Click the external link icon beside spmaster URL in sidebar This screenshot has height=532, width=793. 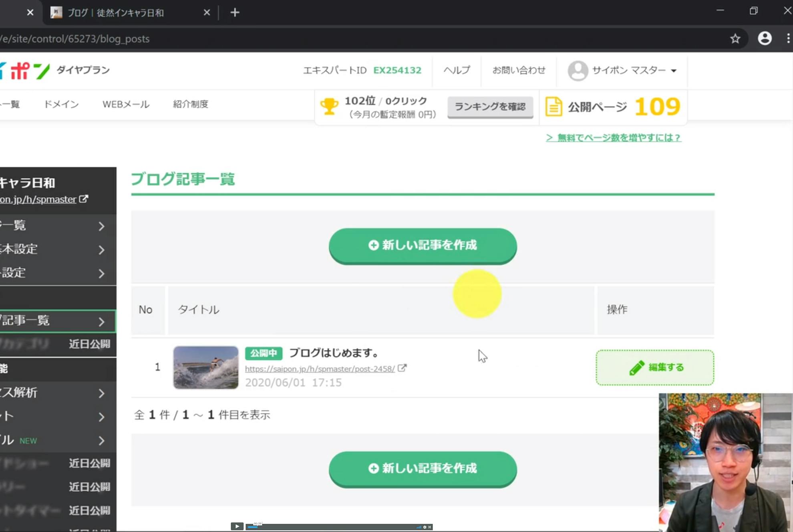(x=83, y=199)
